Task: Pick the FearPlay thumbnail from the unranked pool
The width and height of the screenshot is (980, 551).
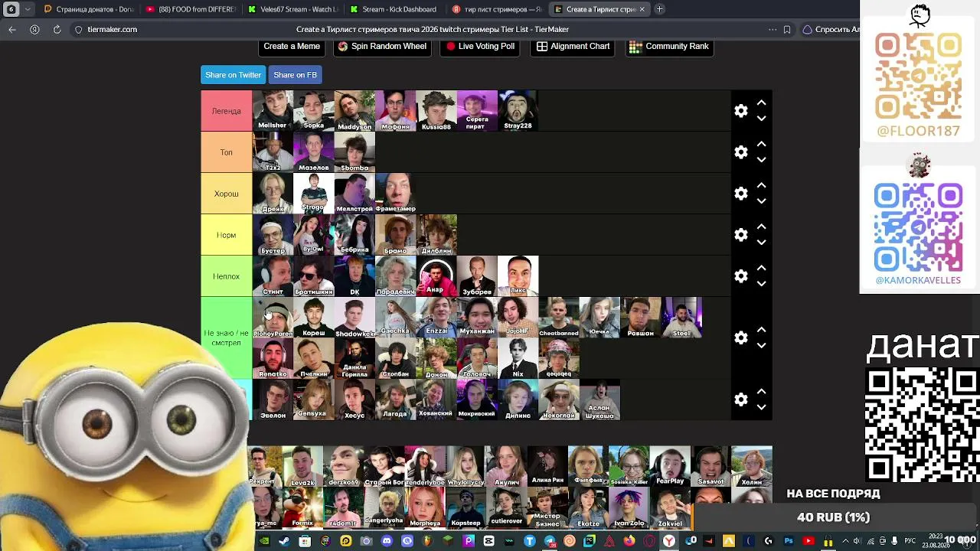Action: pos(670,466)
